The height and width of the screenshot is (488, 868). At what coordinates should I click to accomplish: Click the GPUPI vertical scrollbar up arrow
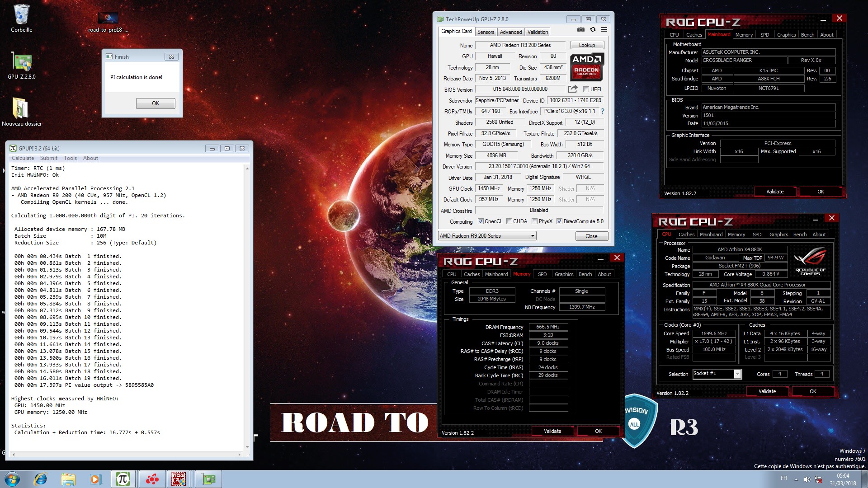pos(247,169)
